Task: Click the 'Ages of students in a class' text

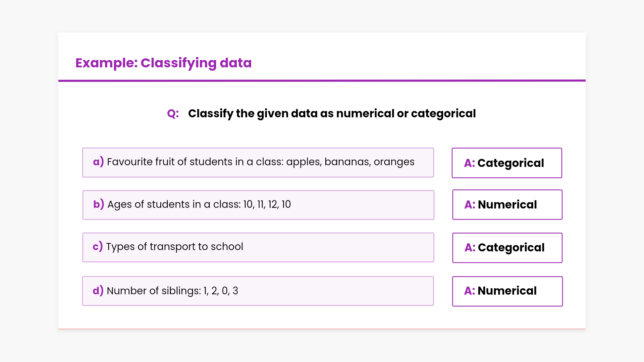Action: 174,204
